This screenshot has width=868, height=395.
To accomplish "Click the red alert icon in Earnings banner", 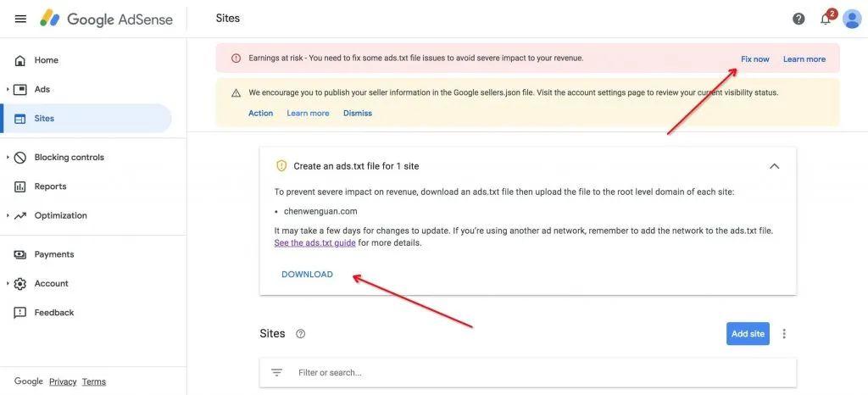I will [x=236, y=58].
